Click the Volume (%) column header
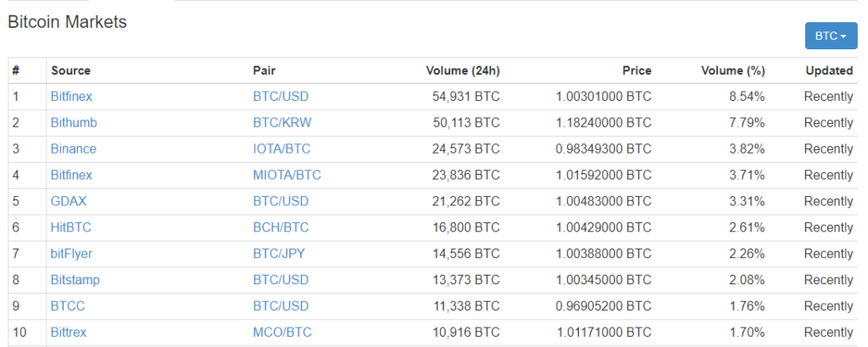The image size is (868, 347). 733,70
